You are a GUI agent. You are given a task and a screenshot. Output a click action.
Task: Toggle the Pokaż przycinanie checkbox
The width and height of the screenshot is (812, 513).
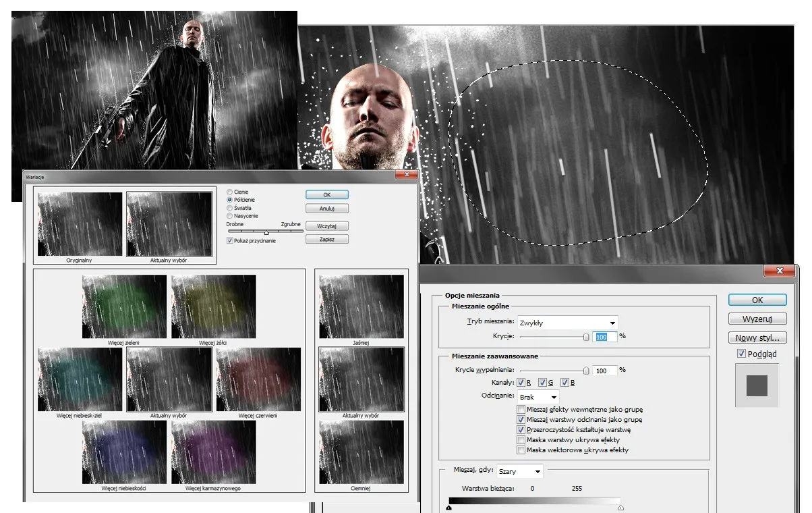point(230,240)
